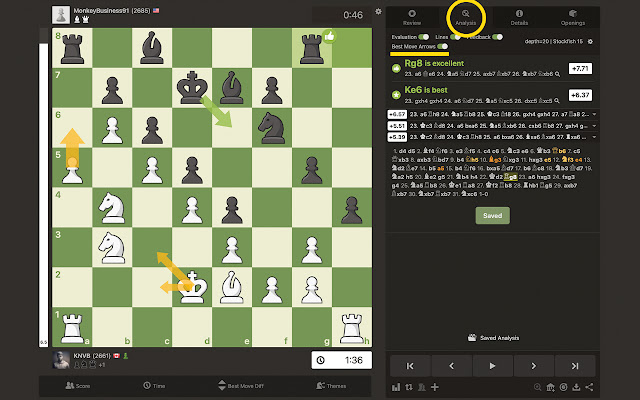Expand the +5.51 engine line
The height and width of the screenshot is (400, 640).
click(x=594, y=126)
